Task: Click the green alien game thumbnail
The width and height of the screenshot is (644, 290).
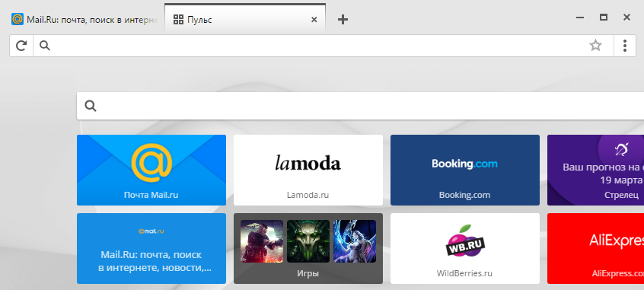Action: (x=308, y=241)
